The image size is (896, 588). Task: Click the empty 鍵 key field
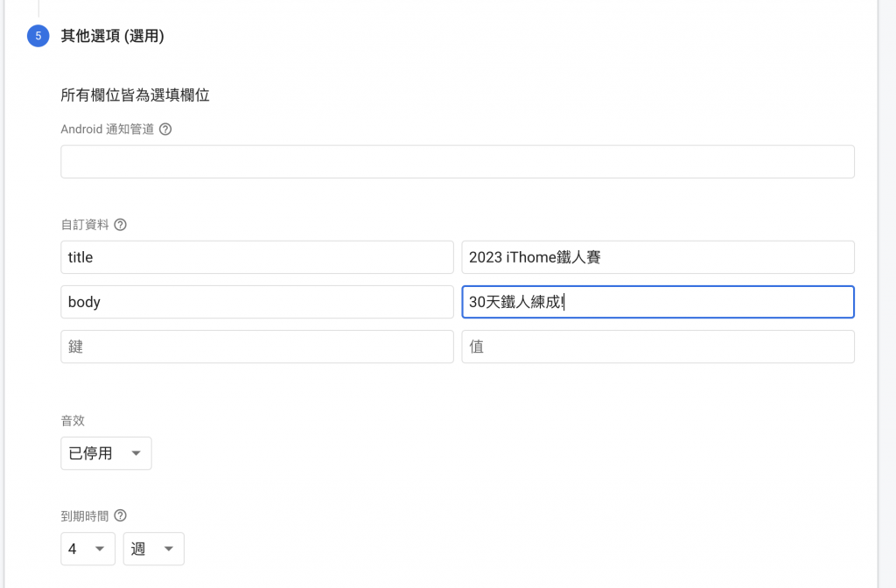(x=257, y=346)
